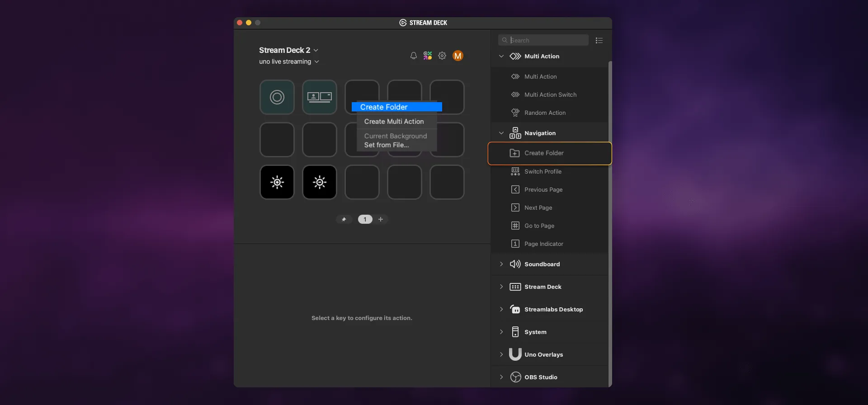
Task: Open the Stream Deck marketplace icon
Action: [428, 56]
